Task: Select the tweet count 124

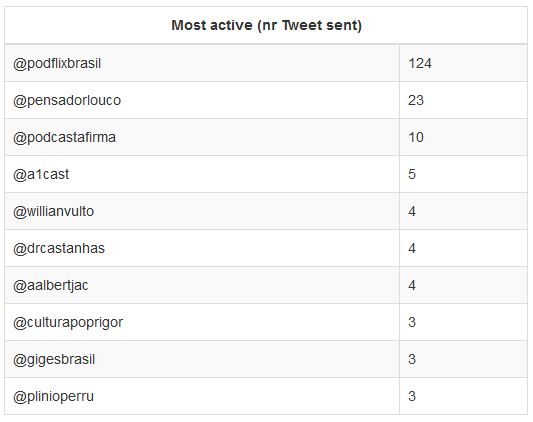Action: (420, 64)
